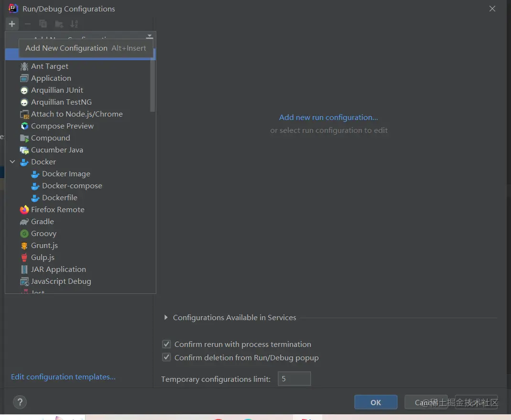This screenshot has width=511, height=420.
Task: Open the help question mark button
Action: [20, 402]
